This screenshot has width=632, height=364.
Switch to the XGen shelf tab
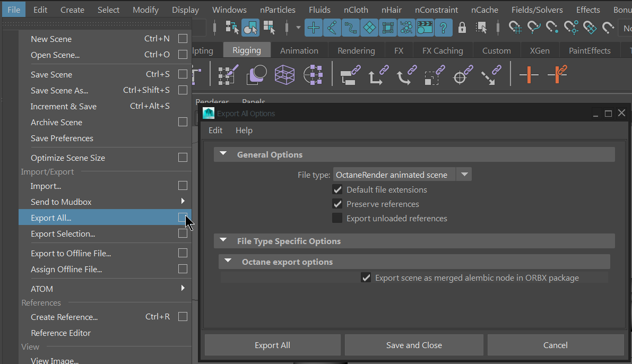[x=539, y=51]
